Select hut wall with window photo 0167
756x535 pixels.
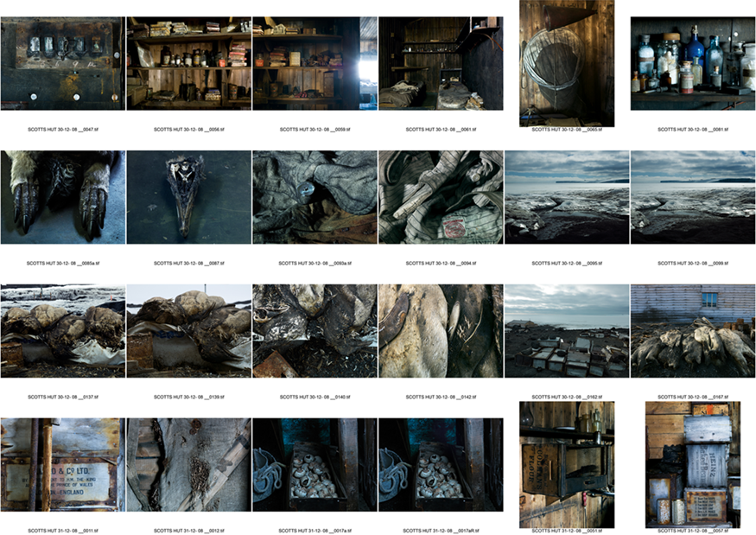[693, 331]
